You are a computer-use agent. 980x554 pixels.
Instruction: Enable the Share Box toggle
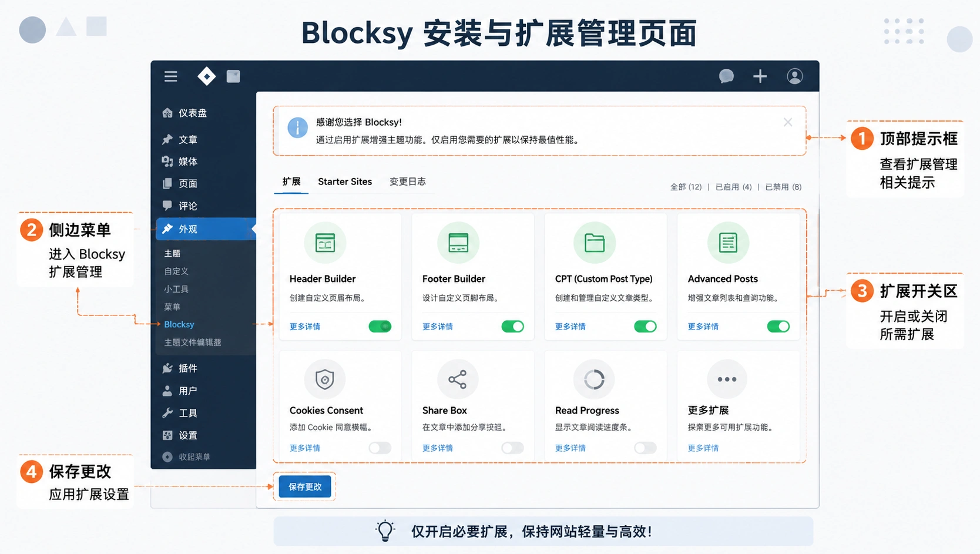point(513,448)
